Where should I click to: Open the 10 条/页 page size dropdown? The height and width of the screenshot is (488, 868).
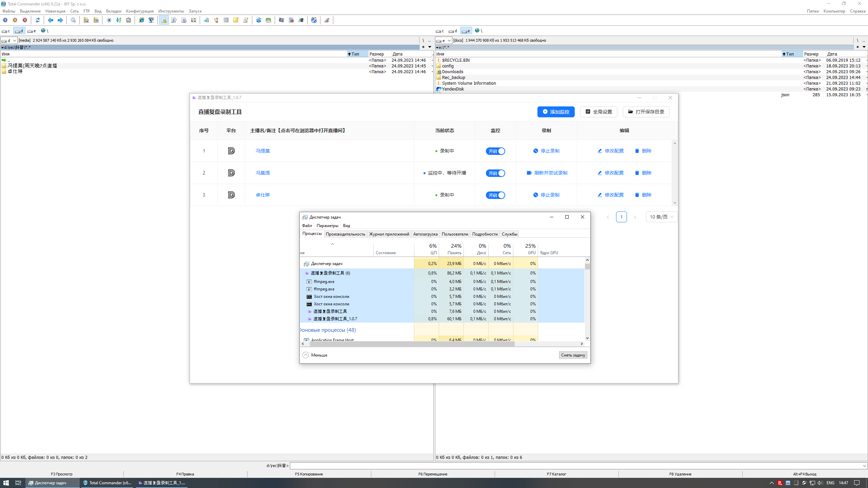(661, 217)
